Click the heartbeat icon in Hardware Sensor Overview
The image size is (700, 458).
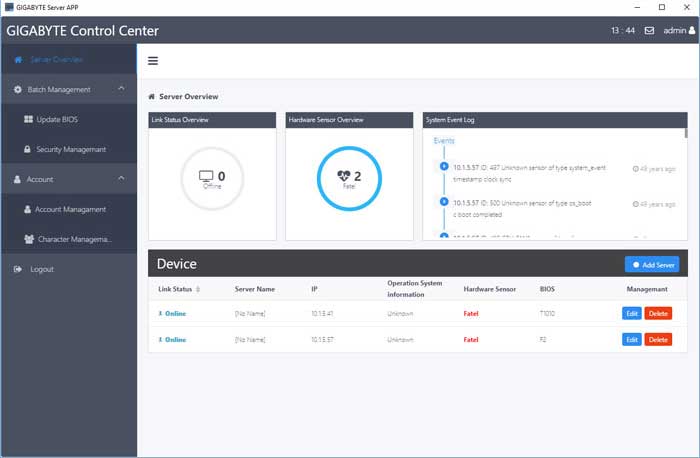pyautogui.click(x=343, y=176)
